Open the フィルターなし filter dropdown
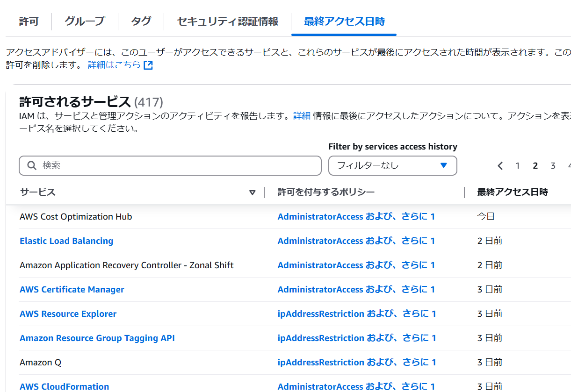 click(392, 165)
